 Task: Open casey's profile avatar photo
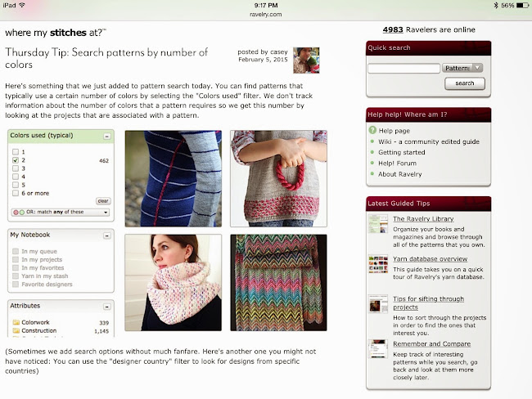pyautogui.click(x=306, y=61)
